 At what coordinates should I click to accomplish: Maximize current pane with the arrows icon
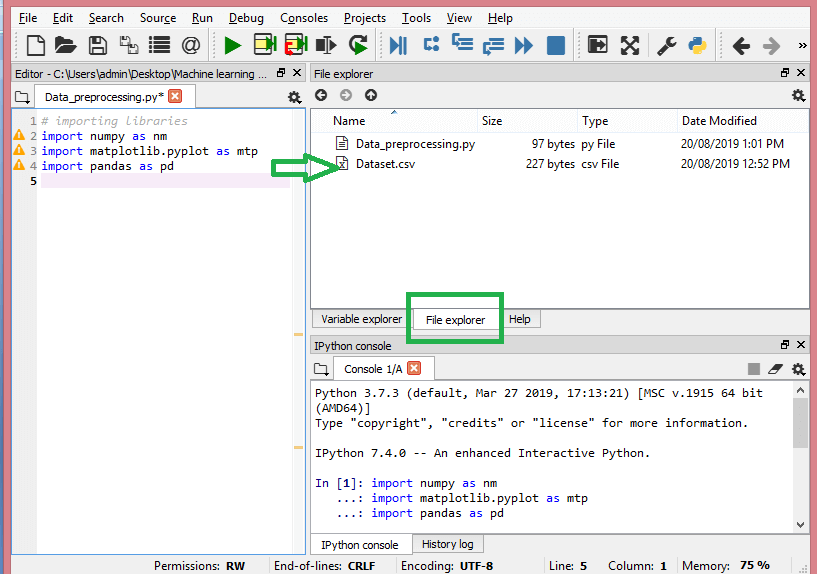630,45
